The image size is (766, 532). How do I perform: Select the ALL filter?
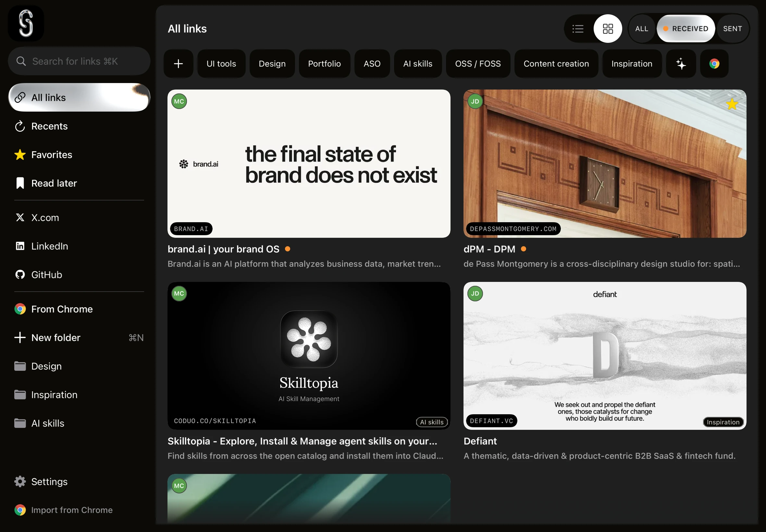coord(642,29)
